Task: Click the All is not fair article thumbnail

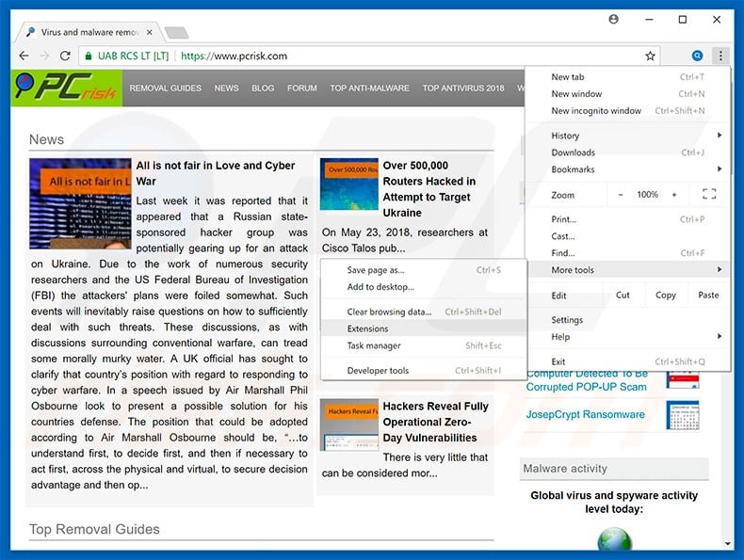Action: pyautogui.click(x=80, y=203)
